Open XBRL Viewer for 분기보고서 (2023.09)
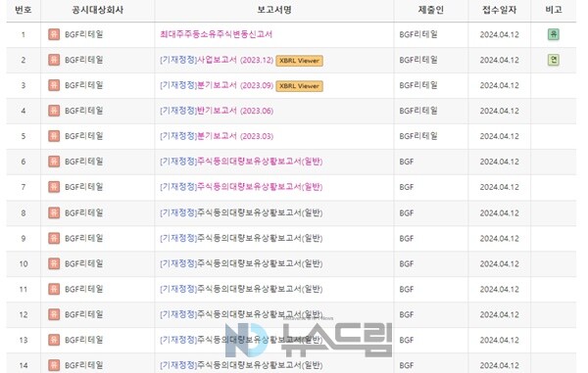Image resolution: width=588 pixels, height=373 pixels. tap(299, 86)
